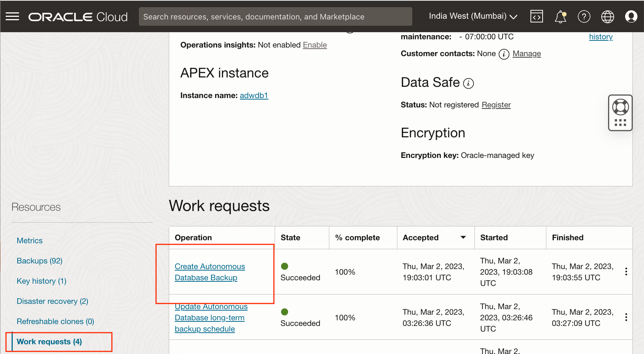
Task: Open the language globe menu
Action: (x=607, y=16)
